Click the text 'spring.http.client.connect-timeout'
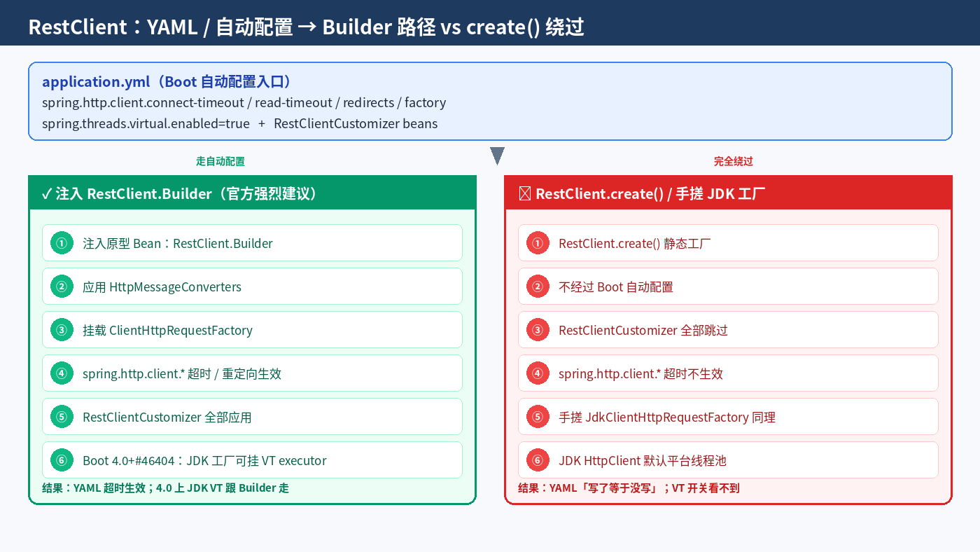Screen dimensions: 980x552 tap(143, 102)
